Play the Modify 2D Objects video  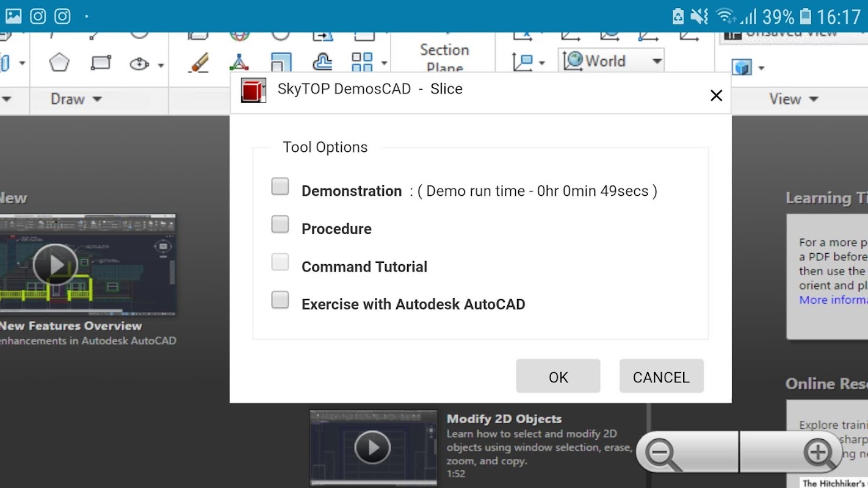click(372, 448)
